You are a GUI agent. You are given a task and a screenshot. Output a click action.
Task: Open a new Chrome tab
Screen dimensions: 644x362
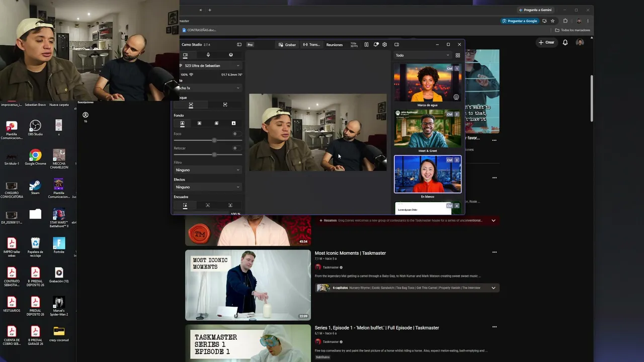click(210, 10)
